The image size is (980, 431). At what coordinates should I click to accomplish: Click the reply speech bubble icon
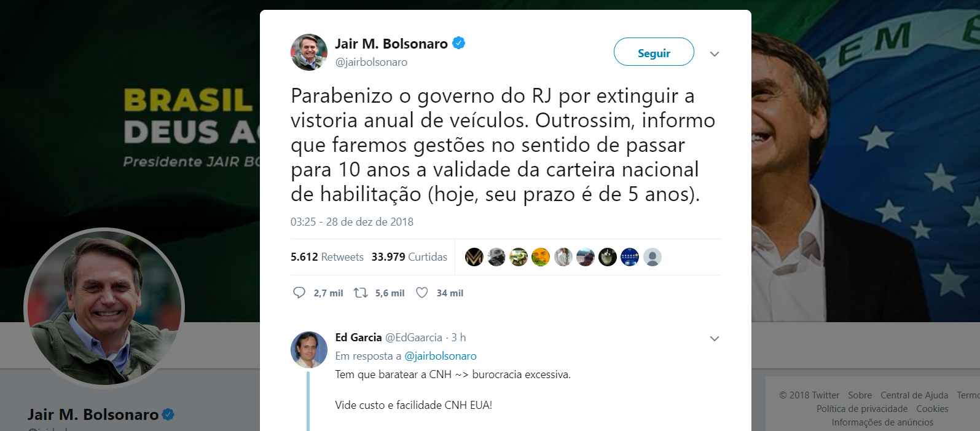pyautogui.click(x=299, y=293)
